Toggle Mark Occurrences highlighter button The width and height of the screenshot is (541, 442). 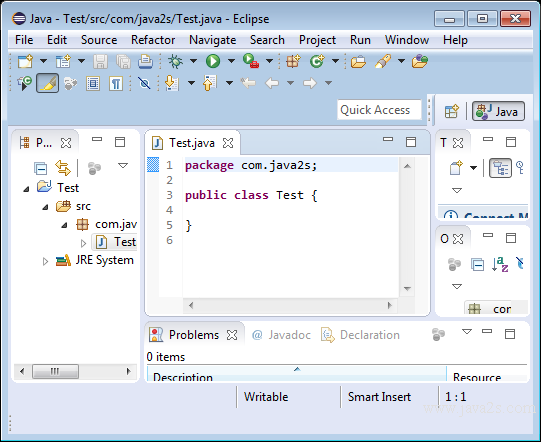(48, 83)
